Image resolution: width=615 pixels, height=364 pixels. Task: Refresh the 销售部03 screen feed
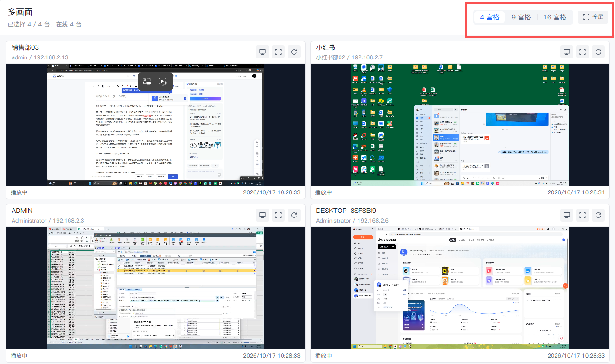pos(294,52)
